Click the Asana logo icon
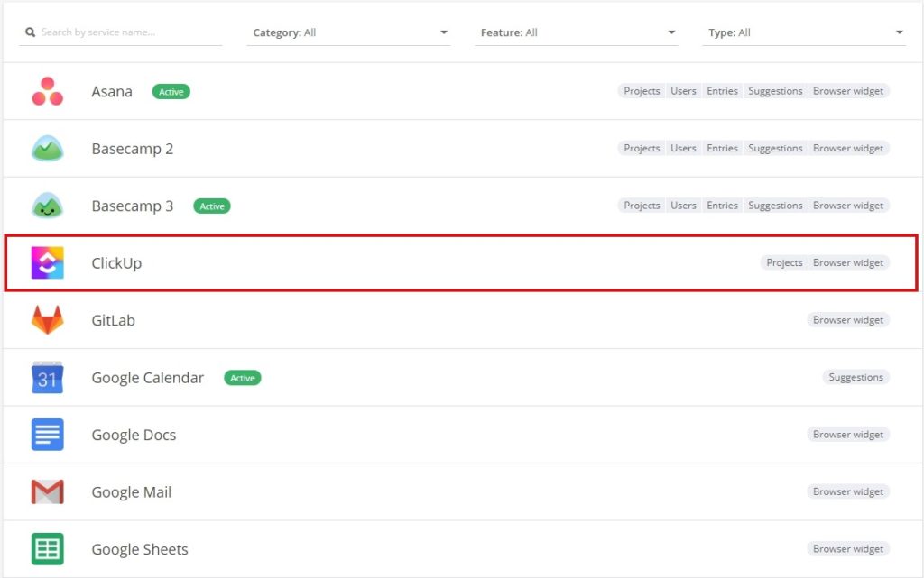 tap(47, 91)
